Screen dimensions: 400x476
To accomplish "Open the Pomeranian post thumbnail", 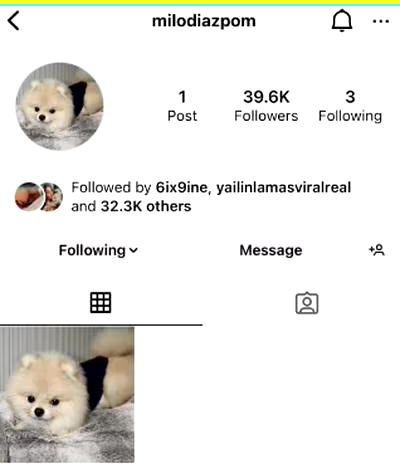I will [x=67, y=395].
